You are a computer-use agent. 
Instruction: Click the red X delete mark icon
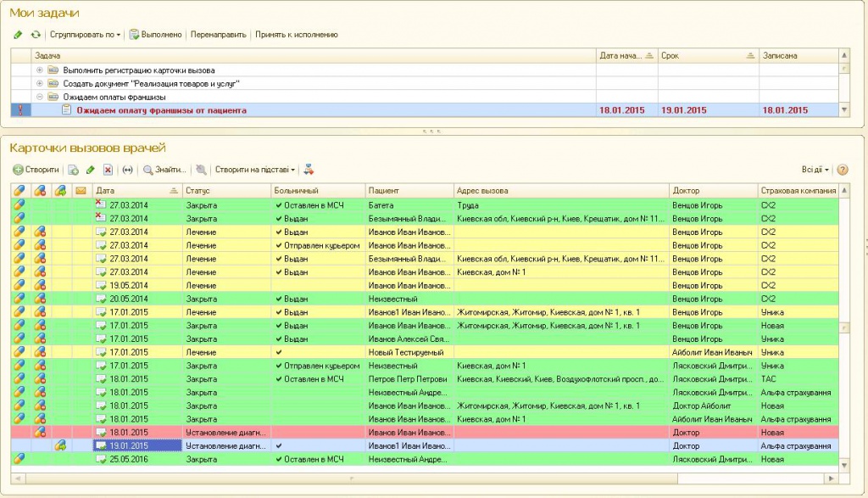[108, 170]
